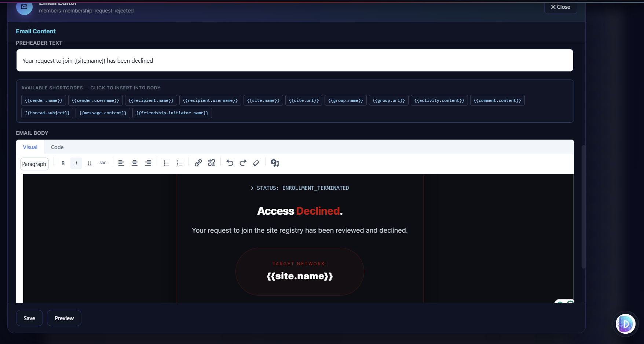The height and width of the screenshot is (344, 644).
Task: Clear formatting with eraser icon
Action: point(256,163)
